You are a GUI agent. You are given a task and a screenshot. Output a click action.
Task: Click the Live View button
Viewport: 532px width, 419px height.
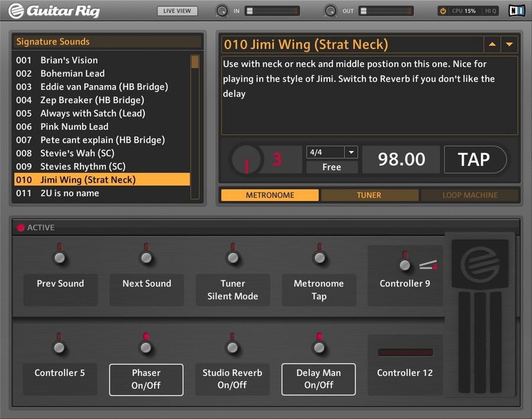point(177,11)
